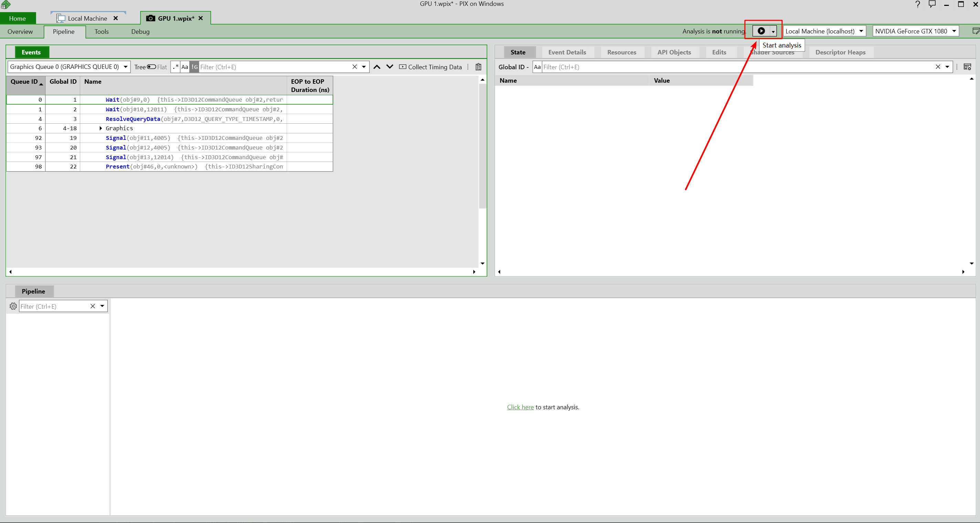Focus the Pipeline filter input field
This screenshot has width=980, height=523.
tap(54, 306)
